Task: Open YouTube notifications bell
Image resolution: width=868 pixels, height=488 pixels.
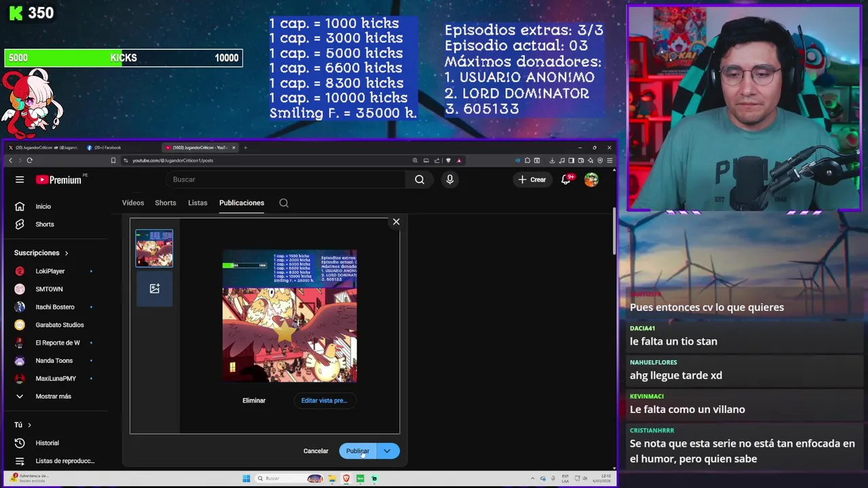Action: click(566, 180)
